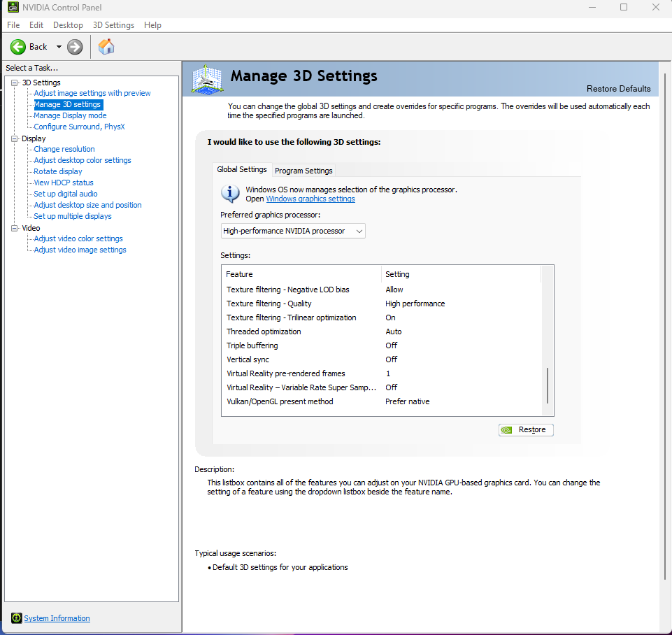Viewport: 672px width, 635px height.
Task: Switch to Program Settings tab
Action: [x=303, y=171]
